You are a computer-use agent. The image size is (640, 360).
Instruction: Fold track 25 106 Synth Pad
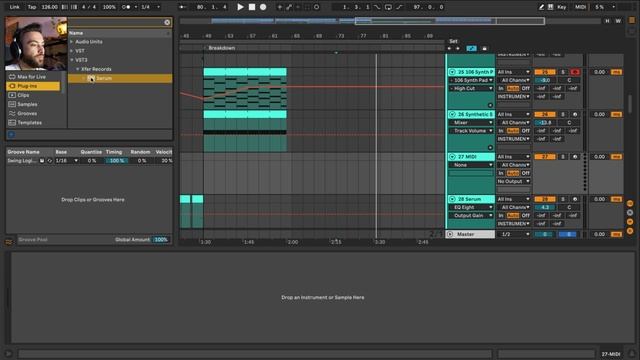coord(452,72)
